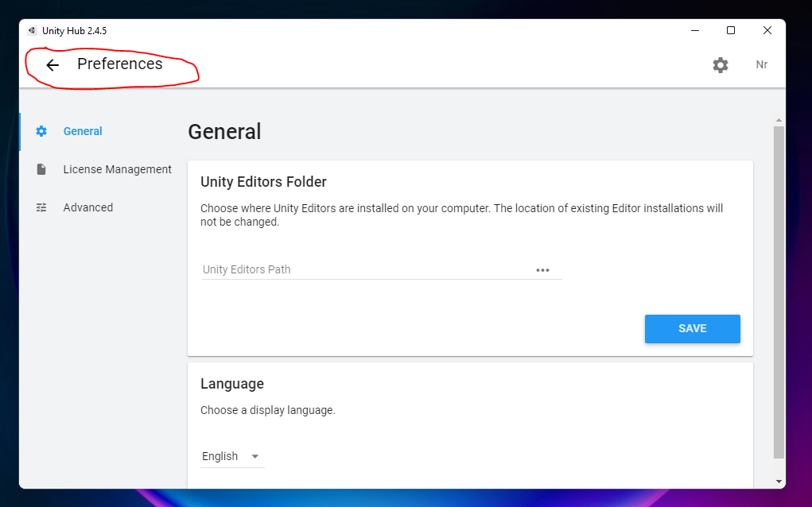Browse for folder with the three-dots icon
This screenshot has width=812, height=507.
pos(542,270)
